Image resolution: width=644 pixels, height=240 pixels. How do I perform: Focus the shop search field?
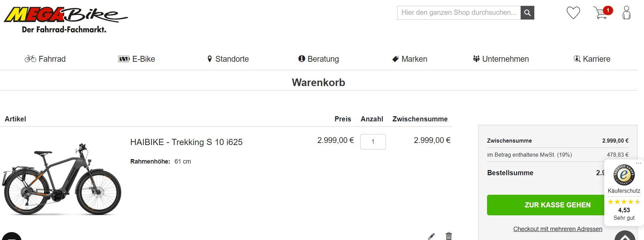click(459, 13)
